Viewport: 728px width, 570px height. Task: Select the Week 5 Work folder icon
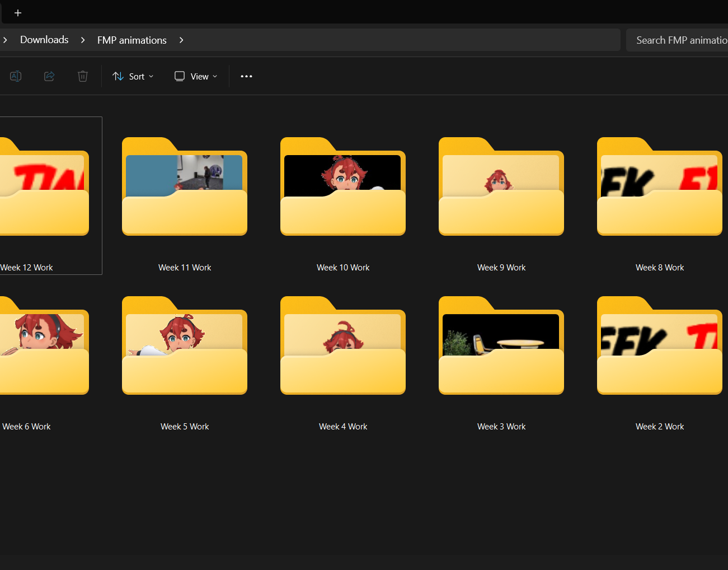coord(185,345)
